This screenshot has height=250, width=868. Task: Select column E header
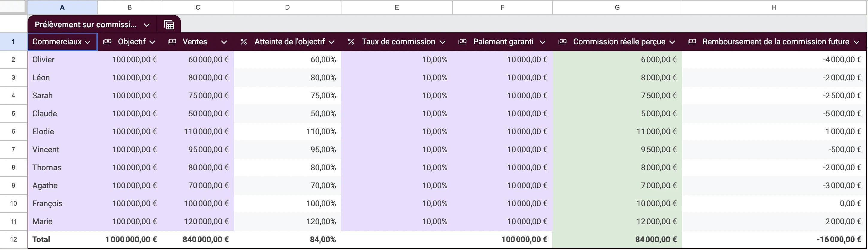[397, 7]
